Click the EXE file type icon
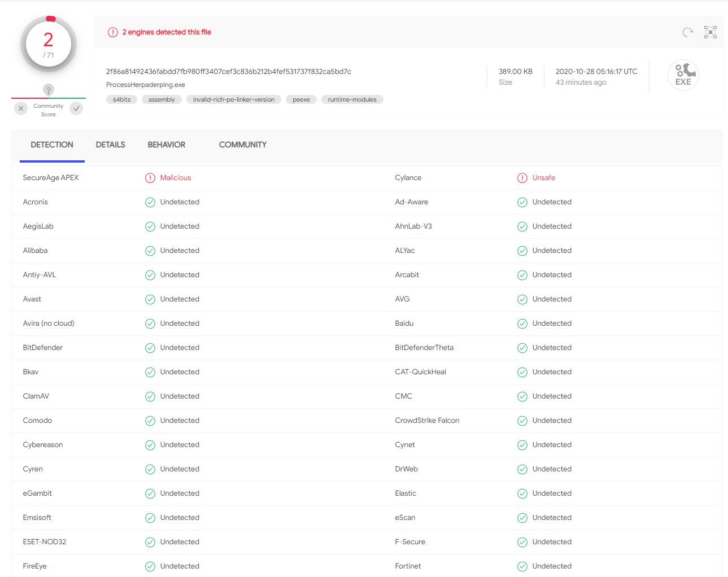This screenshot has height=577, width=728. pyautogui.click(x=683, y=75)
